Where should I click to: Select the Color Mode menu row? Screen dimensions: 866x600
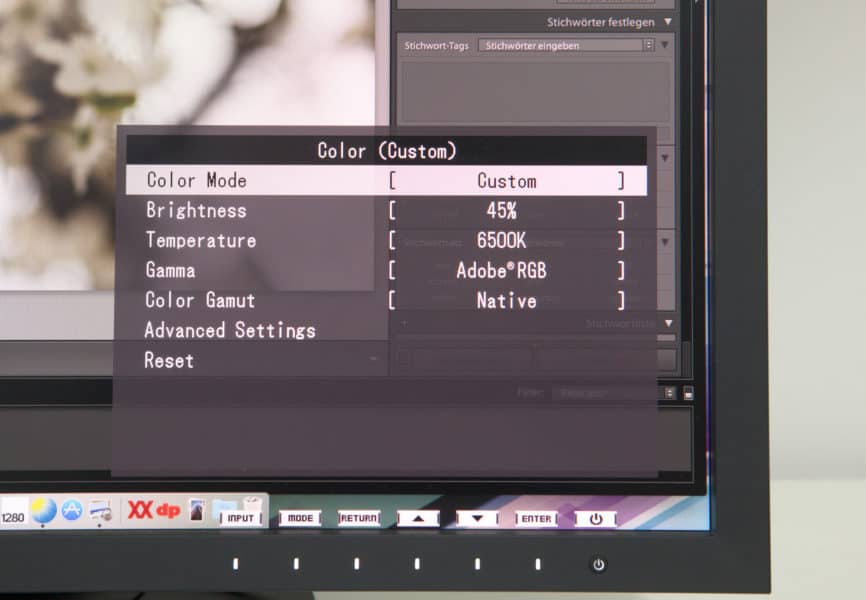tap(386, 181)
